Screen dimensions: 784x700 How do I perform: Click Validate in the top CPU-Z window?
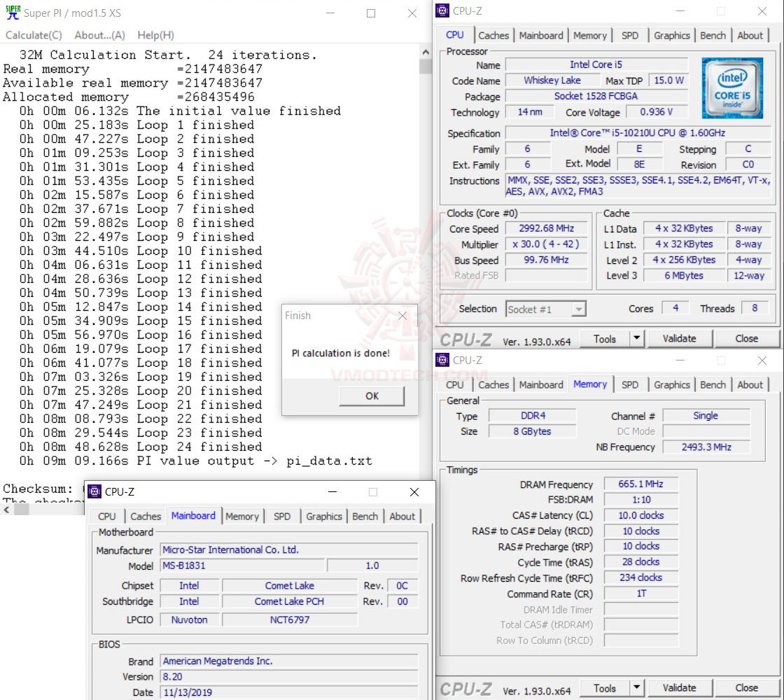680,338
